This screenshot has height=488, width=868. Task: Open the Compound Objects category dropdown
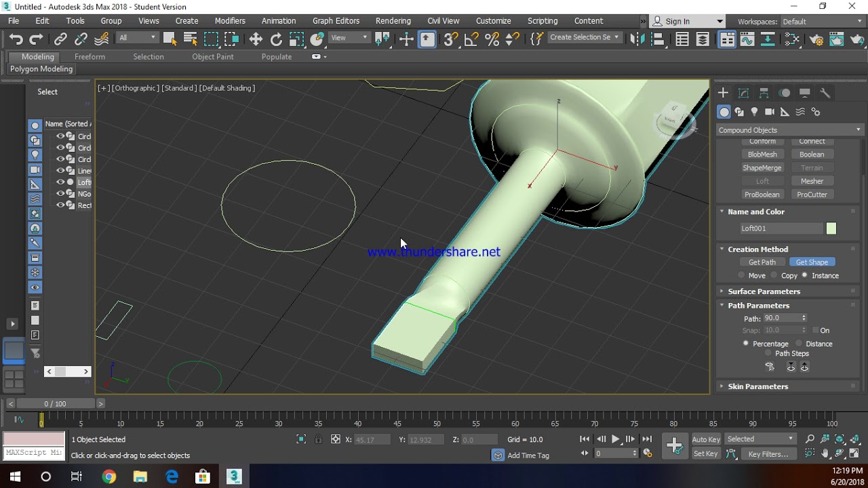789,130
